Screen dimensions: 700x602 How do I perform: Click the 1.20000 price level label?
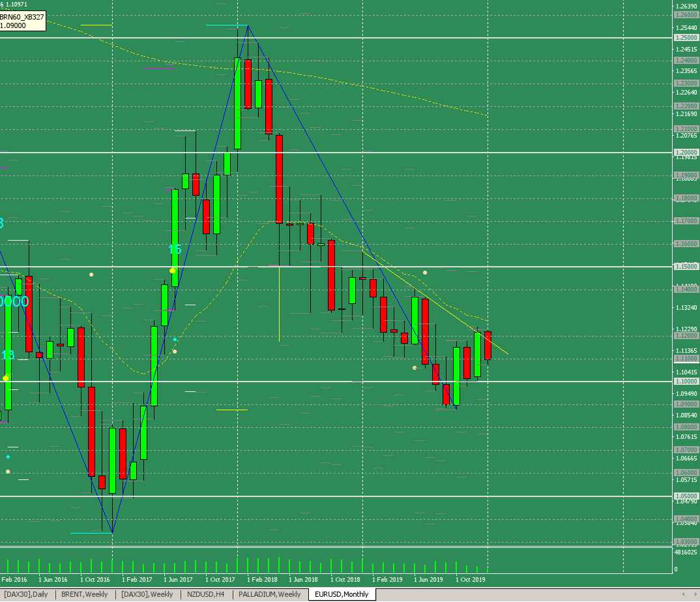coord(686,152)
